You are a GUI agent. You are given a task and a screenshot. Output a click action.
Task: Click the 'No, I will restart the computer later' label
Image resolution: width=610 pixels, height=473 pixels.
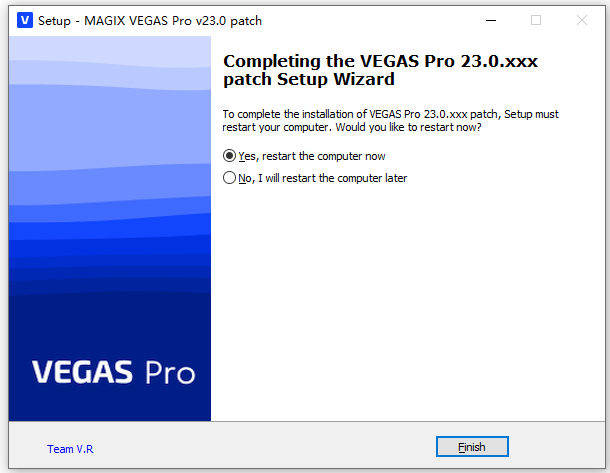323,178
